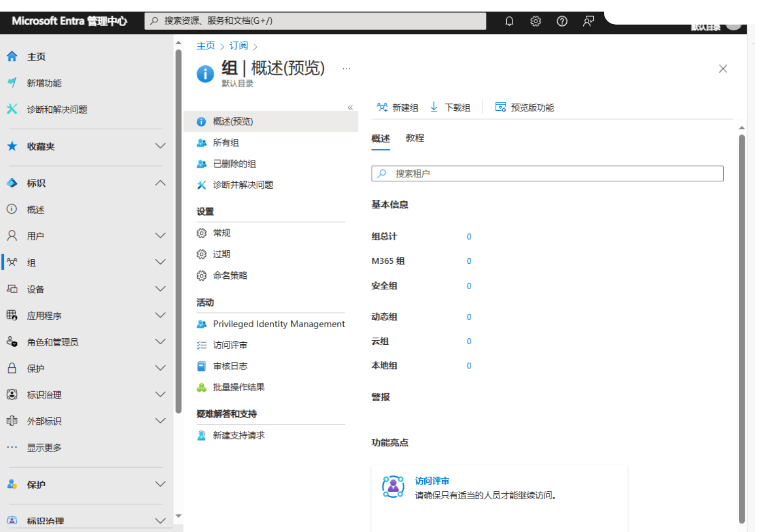The image size is (769, 532).
Task: Switch to the 概述 tab
Action: coord(380,138)
